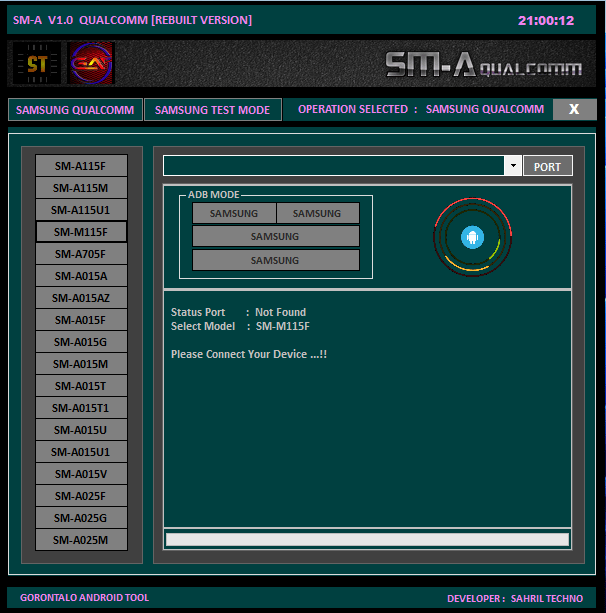Screen dimensions: 606x613
Task: Select model SM-A015AZ
Action: (x=81, y=298)
